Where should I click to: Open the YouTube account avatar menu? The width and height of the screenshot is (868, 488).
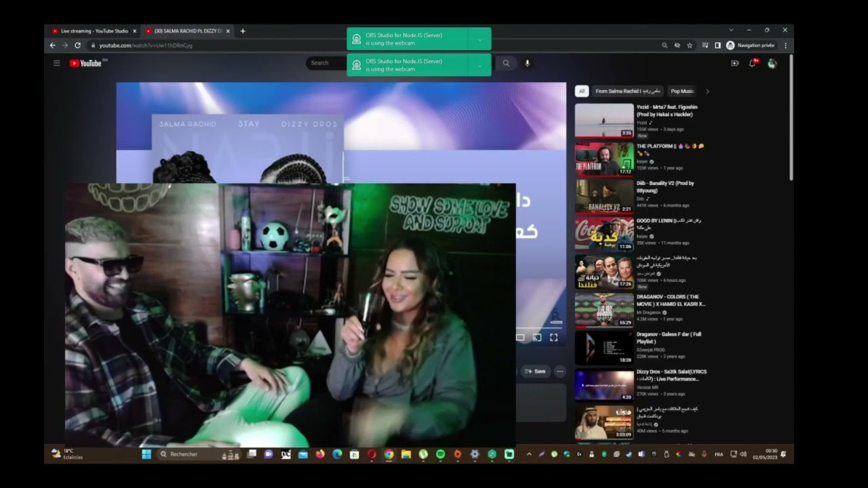click(772, 63)
